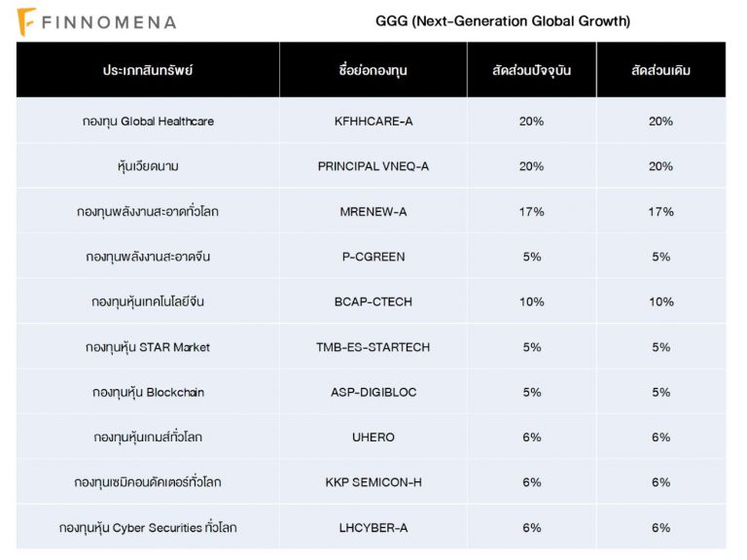Click the P-CGREEN fund name
The height and width of the screenshot is (560, 747).
coord(373,257)
